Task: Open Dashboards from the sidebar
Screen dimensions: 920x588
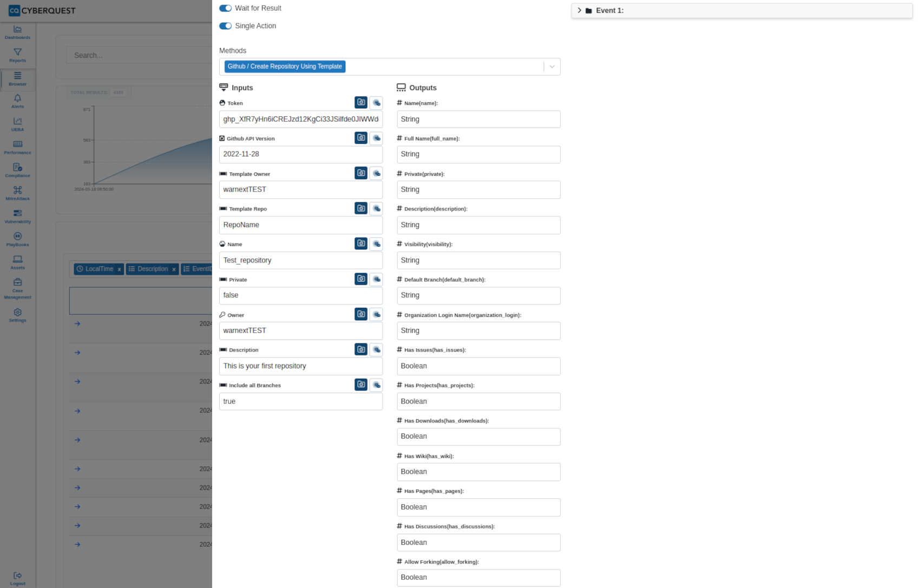Action: (x=17, y=32)
